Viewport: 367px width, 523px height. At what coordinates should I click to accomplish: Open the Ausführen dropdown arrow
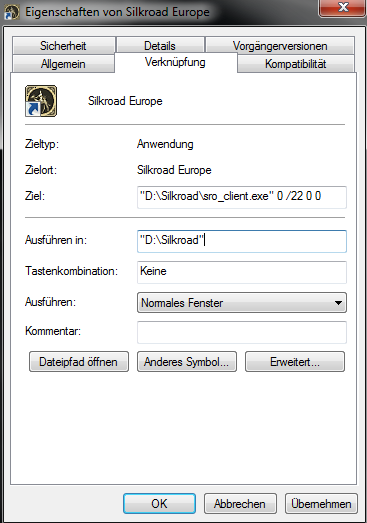(338, 303)
